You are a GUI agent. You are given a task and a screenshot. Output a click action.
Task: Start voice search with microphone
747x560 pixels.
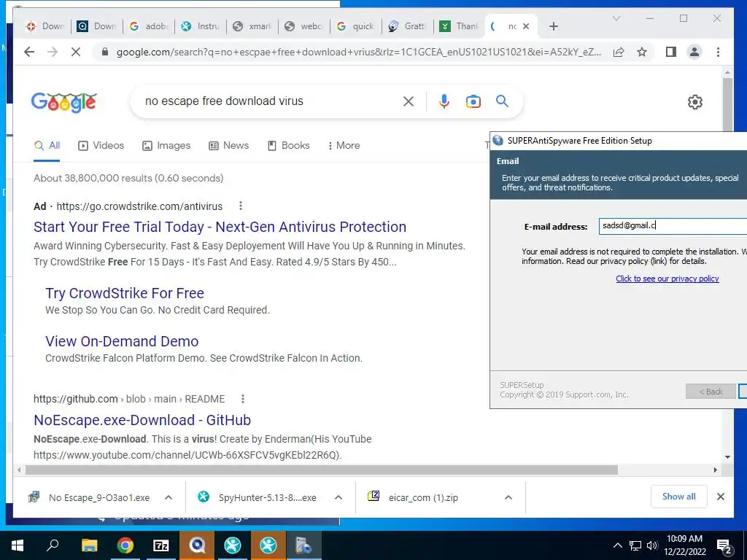click(x=444, y=101)
